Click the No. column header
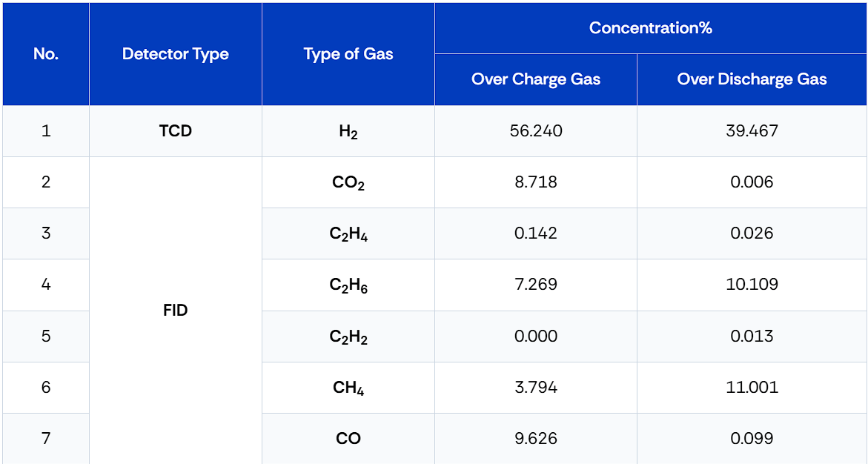 click(x=46, y=54)
